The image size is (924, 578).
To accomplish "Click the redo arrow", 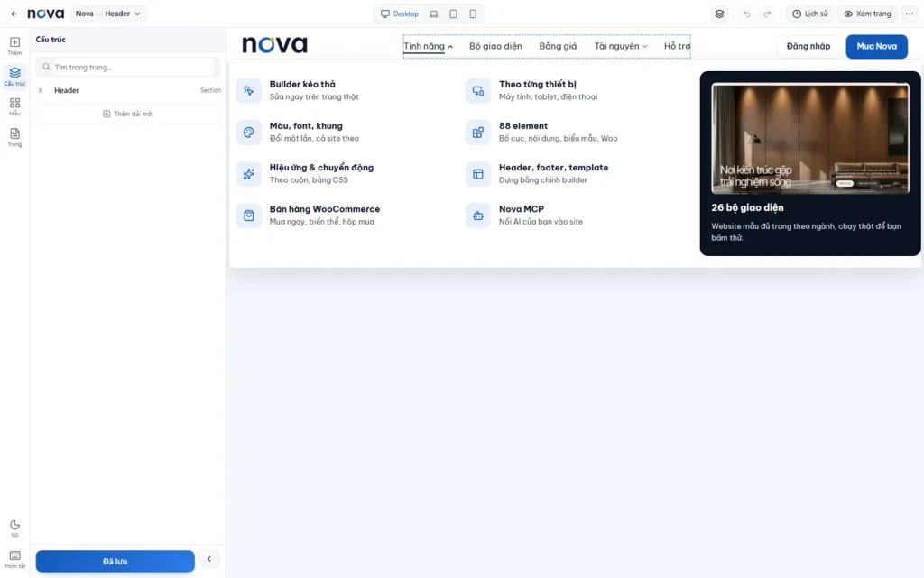I will [x=767, y=14].
